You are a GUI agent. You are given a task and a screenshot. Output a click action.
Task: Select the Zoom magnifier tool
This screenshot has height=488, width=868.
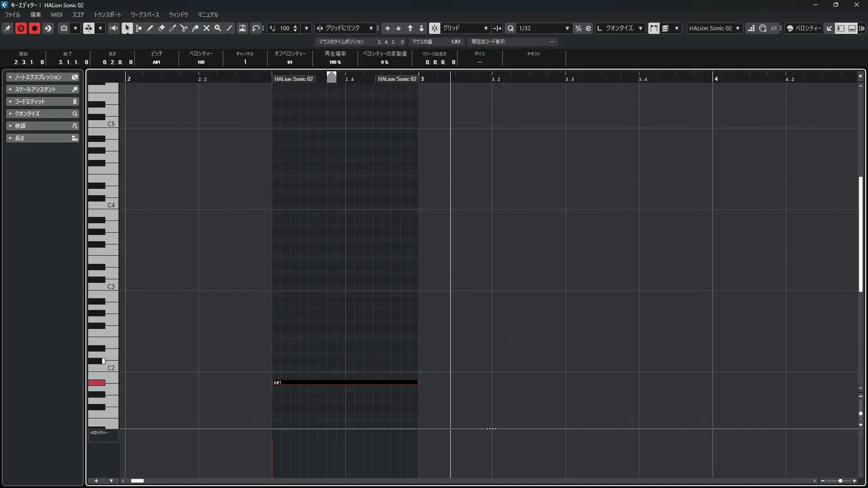coord(218,28)
